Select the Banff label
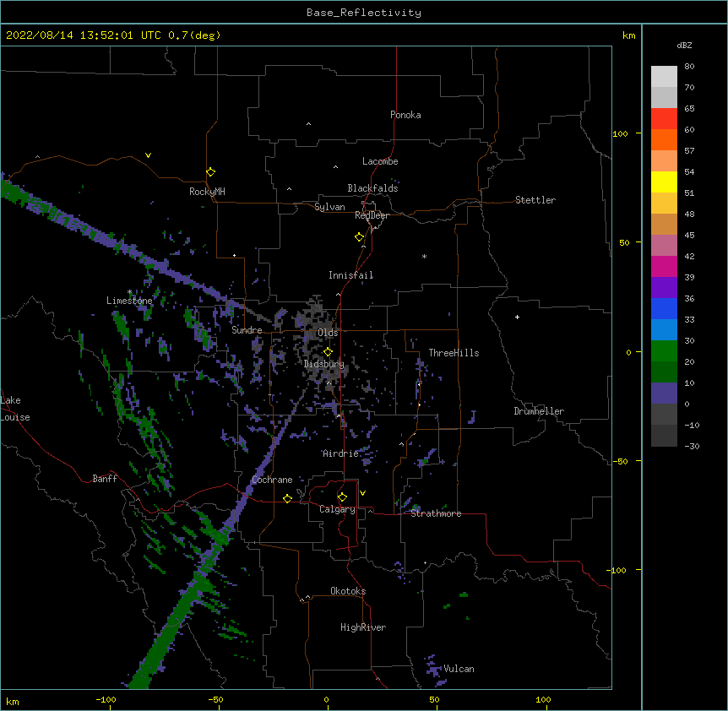 tap(105, 479)
